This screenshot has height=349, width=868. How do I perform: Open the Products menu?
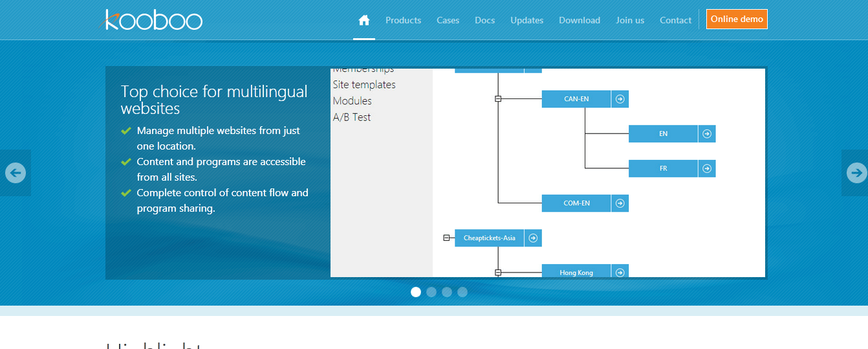pyautogui.click(x=403, y=20)
